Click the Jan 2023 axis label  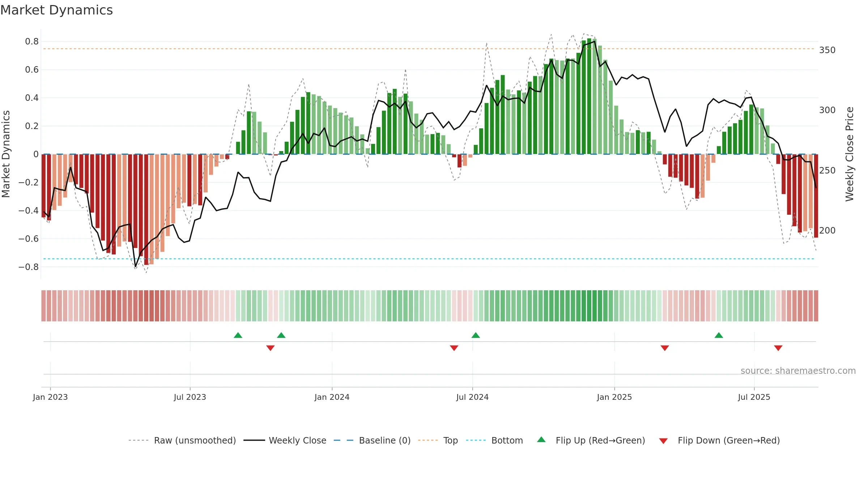pyautogui.click(x=50, y=397)
